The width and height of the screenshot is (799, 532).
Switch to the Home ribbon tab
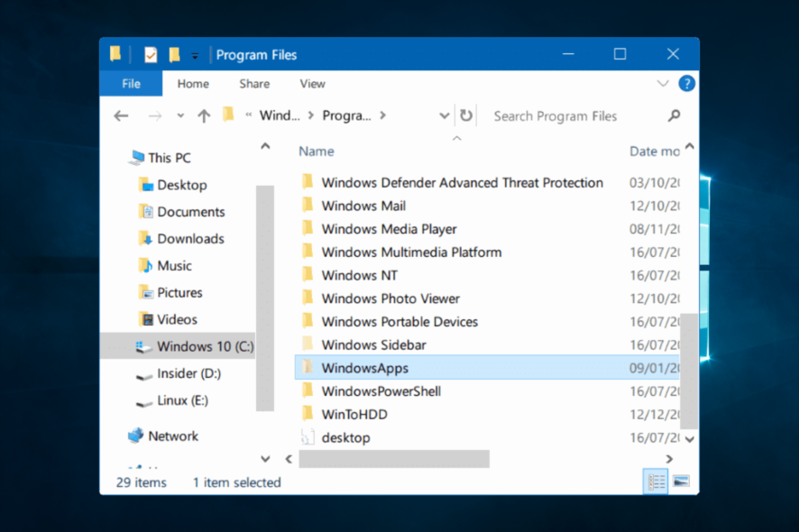(193, 84)
